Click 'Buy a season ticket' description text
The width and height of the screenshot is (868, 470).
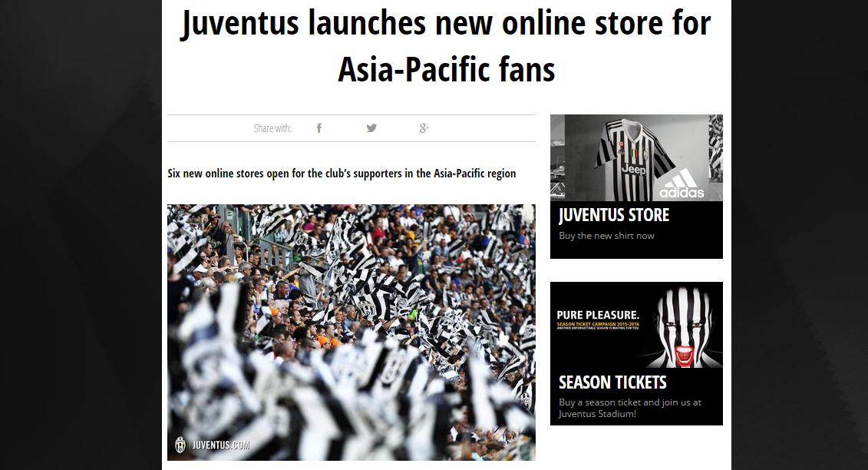[x=629, y=408]
